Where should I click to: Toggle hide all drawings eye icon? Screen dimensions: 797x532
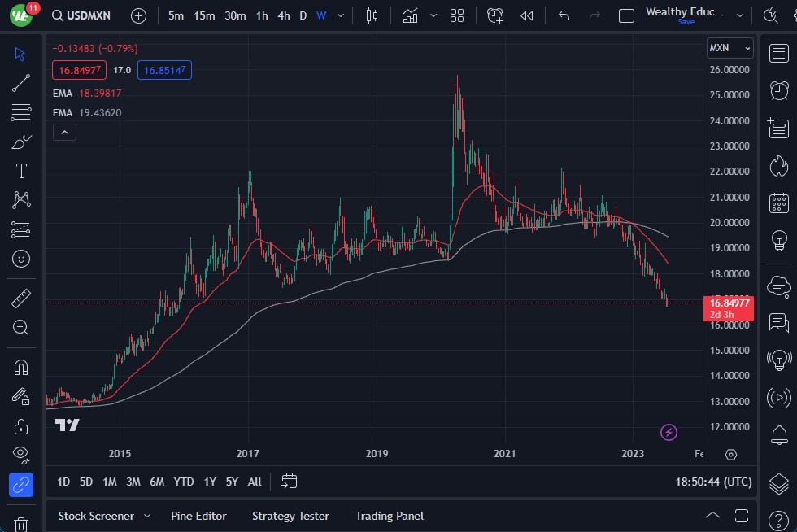pyautogui.click(x=21, y=455)
